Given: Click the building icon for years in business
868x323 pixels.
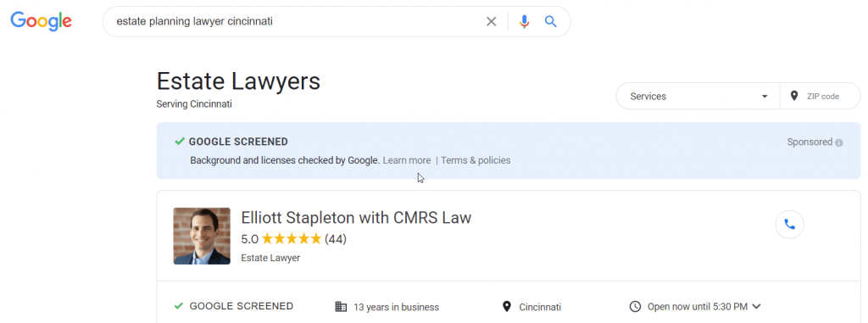Looking at the screenshot, I should point(341,306).
